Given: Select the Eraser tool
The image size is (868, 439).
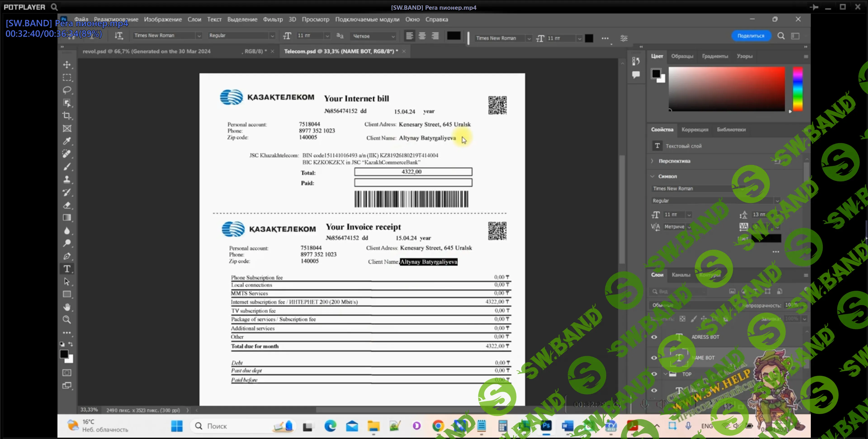Looking at the screenshot, I should point(67,205).
